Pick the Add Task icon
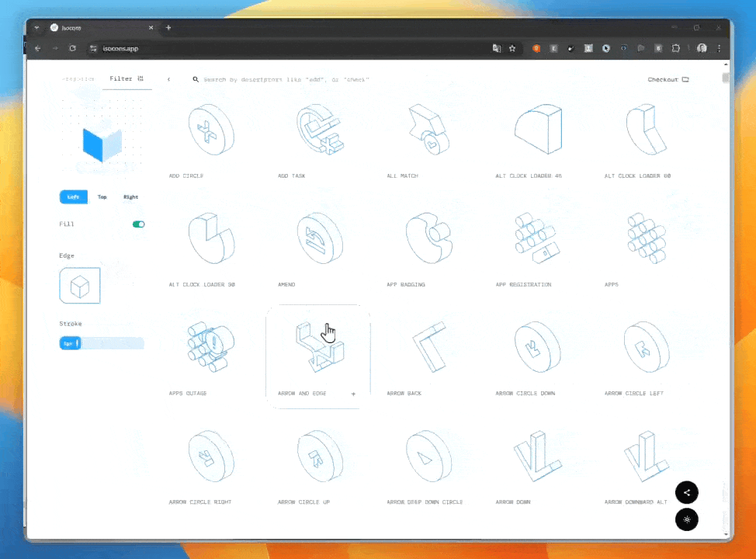The height and width of the screenshot is (559, 756). pos(320,130)
